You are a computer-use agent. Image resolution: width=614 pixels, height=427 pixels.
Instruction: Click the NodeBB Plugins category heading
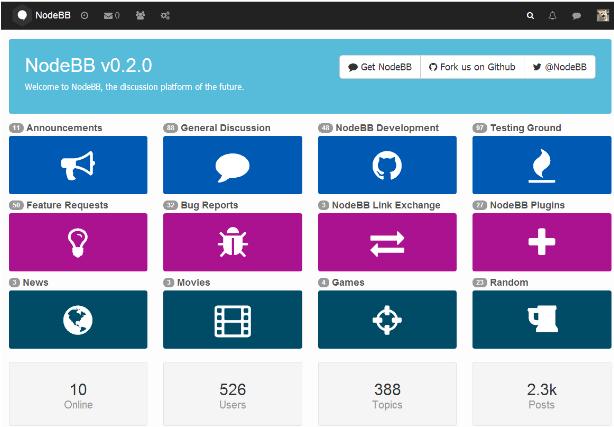527,205
